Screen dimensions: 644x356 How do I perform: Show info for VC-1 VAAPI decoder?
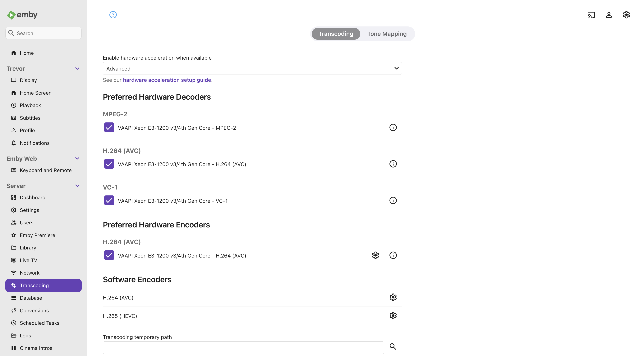pyautogui.click(x=393, y=200)
